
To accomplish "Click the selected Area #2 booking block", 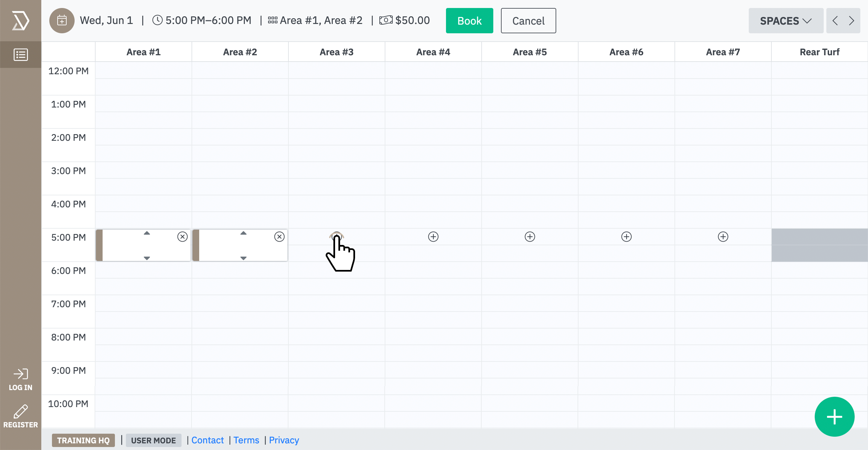I will (240, 245).
